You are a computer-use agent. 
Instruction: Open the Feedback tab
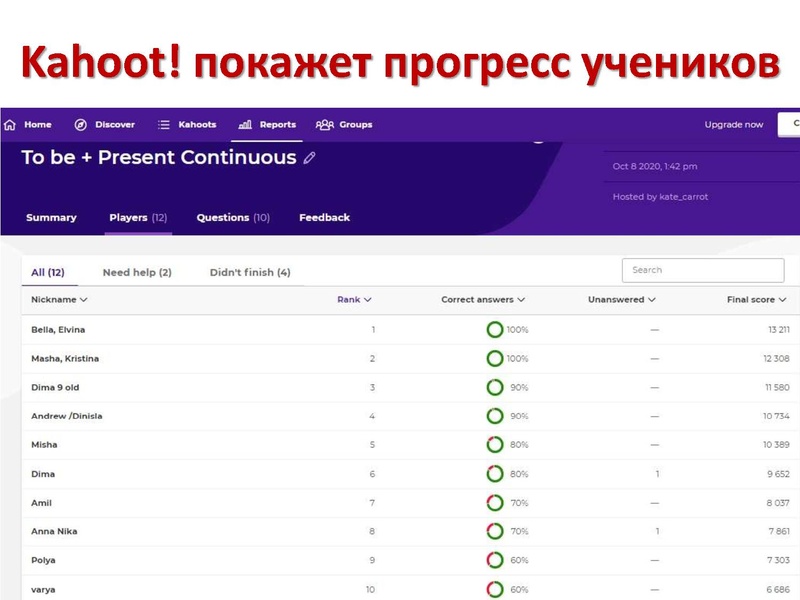coord(323,217)
